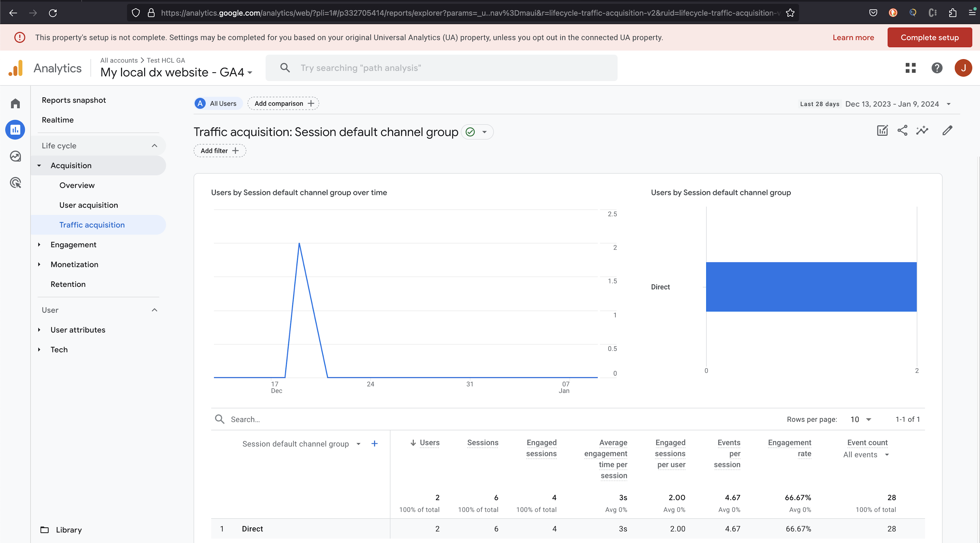Click the Share this report icon
This screenshot has width=980, height=543.
(x=902, y=130)
